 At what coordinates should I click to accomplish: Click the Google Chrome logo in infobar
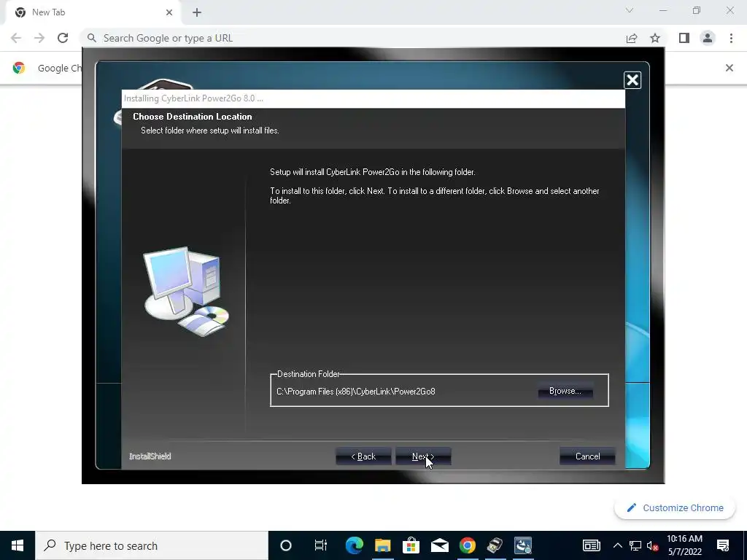[19, 68]
